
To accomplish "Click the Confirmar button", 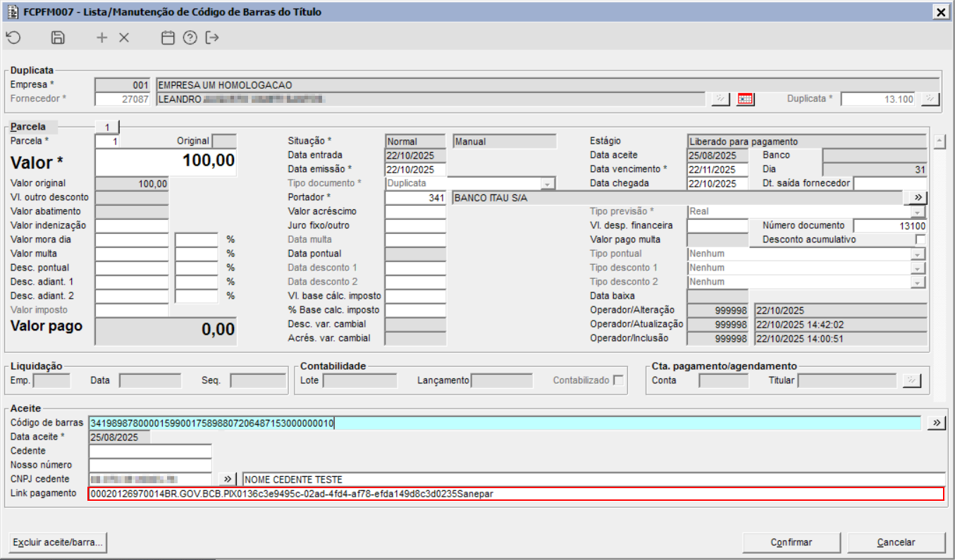I will coord(791,542).
